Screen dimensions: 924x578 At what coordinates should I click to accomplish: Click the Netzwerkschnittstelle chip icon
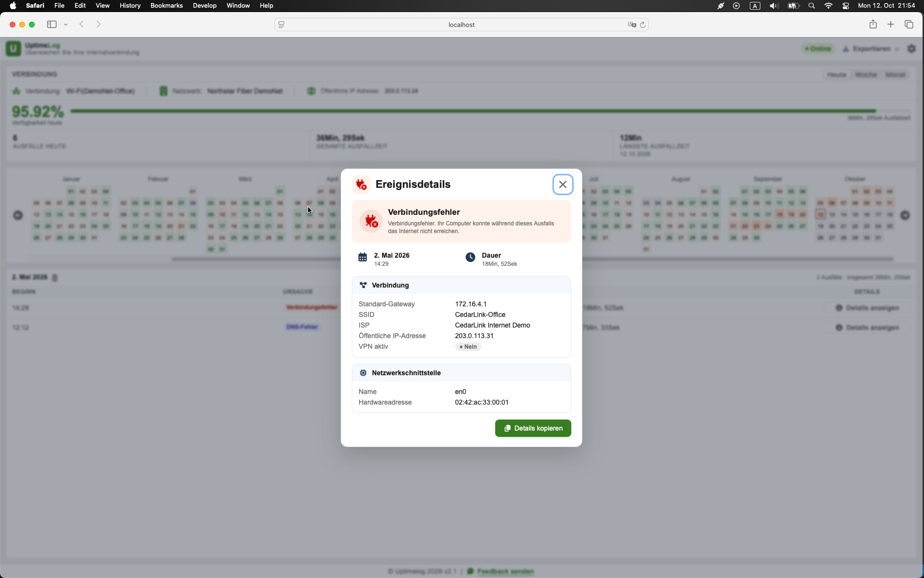click(x=363, y=373)
